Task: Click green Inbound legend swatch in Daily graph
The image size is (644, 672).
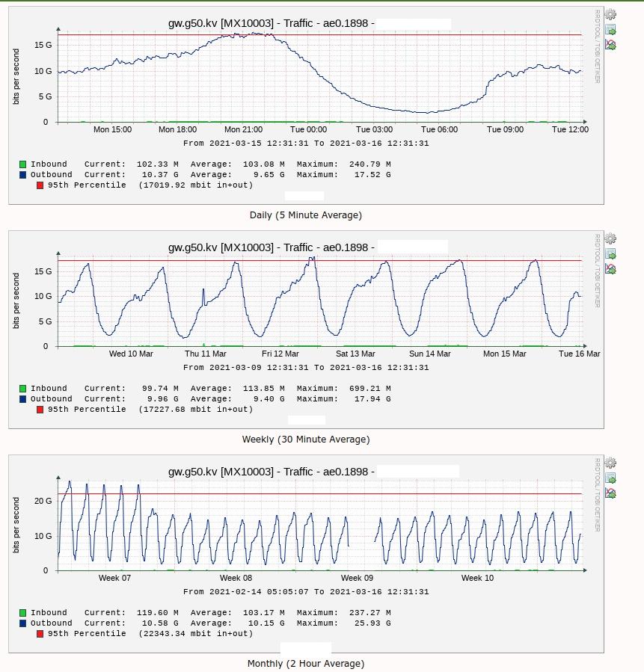Action: [22, 164]
